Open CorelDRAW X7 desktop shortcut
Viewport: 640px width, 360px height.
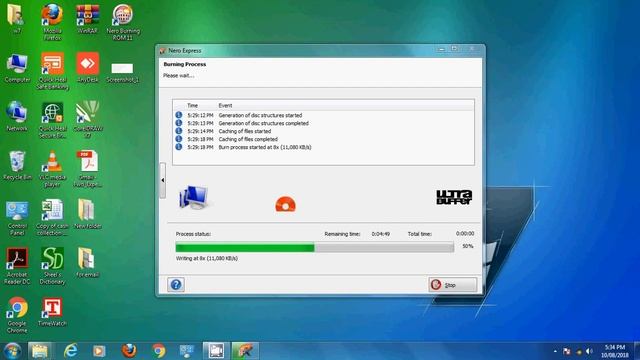click(87, 120)
